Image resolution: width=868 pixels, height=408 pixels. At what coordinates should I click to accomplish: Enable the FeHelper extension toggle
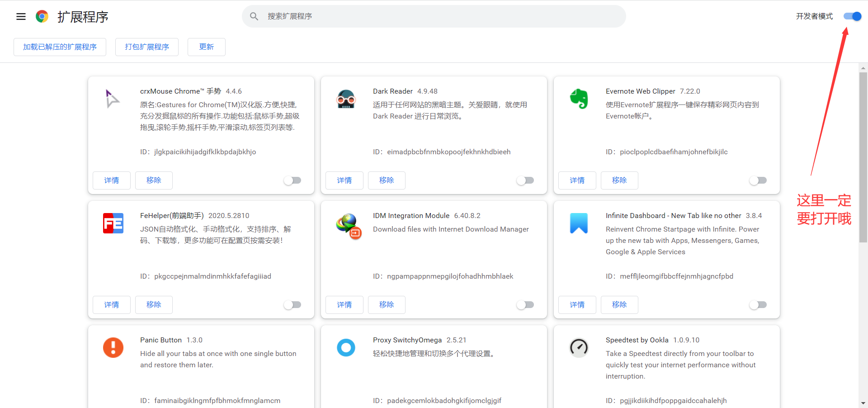[292, 305]
